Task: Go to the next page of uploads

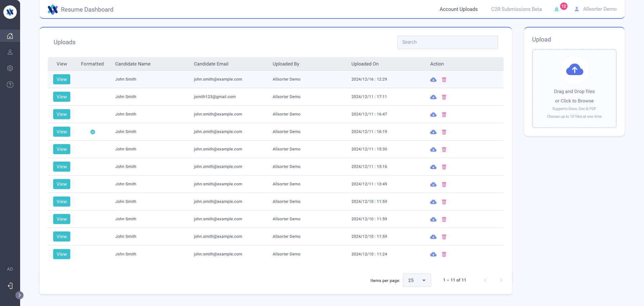Action: coord(501,280)
